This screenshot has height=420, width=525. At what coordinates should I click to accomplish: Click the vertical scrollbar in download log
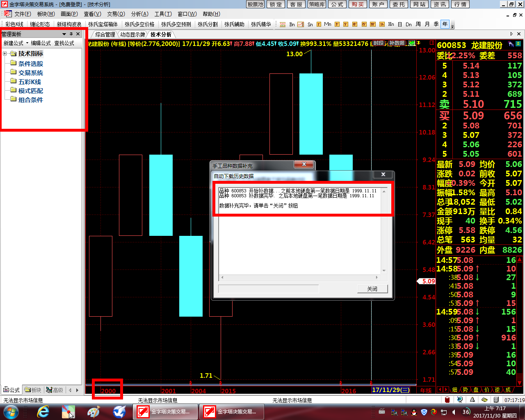point(384,231)
